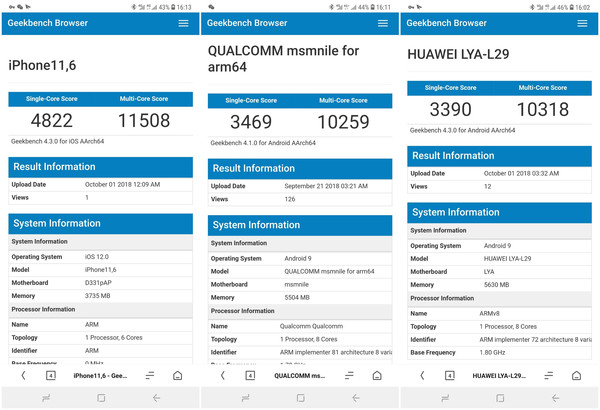Open tab switcher next to QUALCOMM ms... title

coord(250,376)
